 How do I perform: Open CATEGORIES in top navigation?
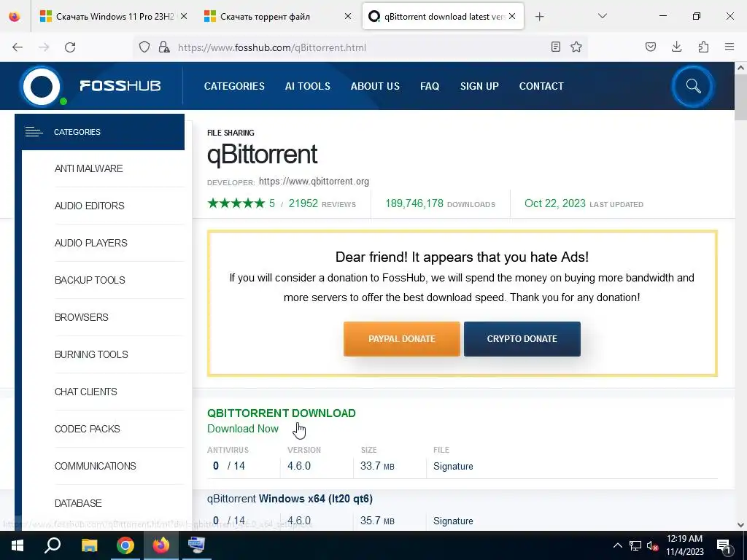(x=234, y=86)
